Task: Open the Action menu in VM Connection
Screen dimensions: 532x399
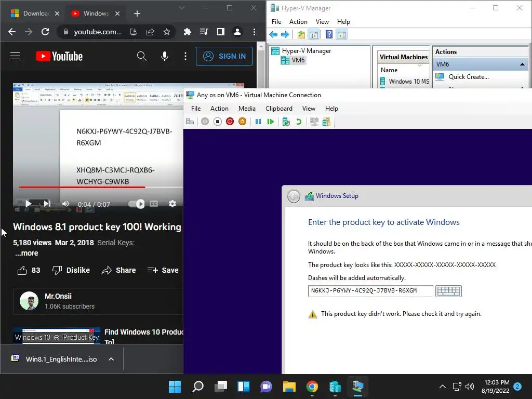Action: point(219,109)
